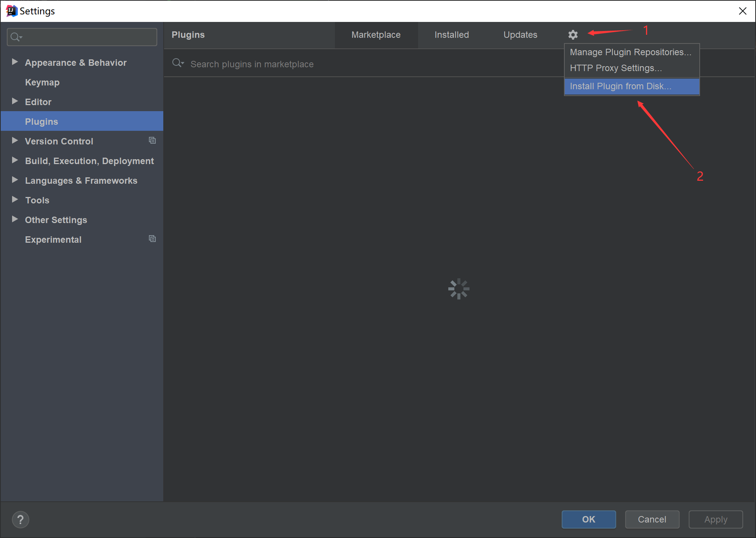Open the Updates tab
The height and width of the screenshot is (538, 756).
(x=520, y=35)
